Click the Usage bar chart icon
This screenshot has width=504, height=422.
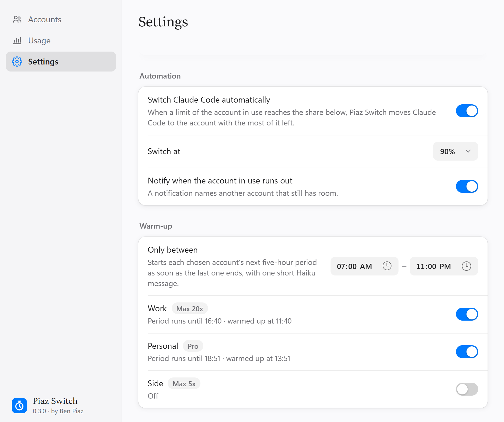(x=17, y=40)
